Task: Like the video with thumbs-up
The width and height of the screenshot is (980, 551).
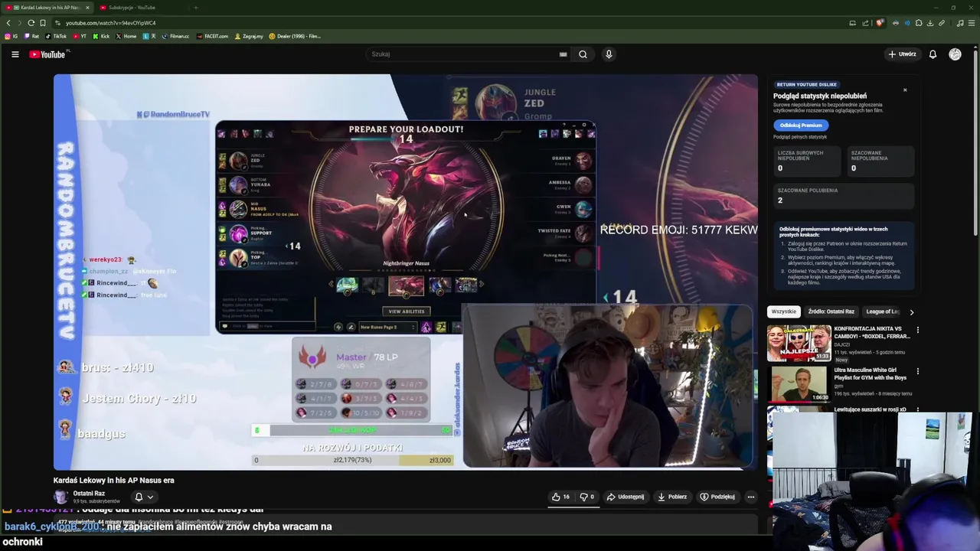Action: coord(560,497)
